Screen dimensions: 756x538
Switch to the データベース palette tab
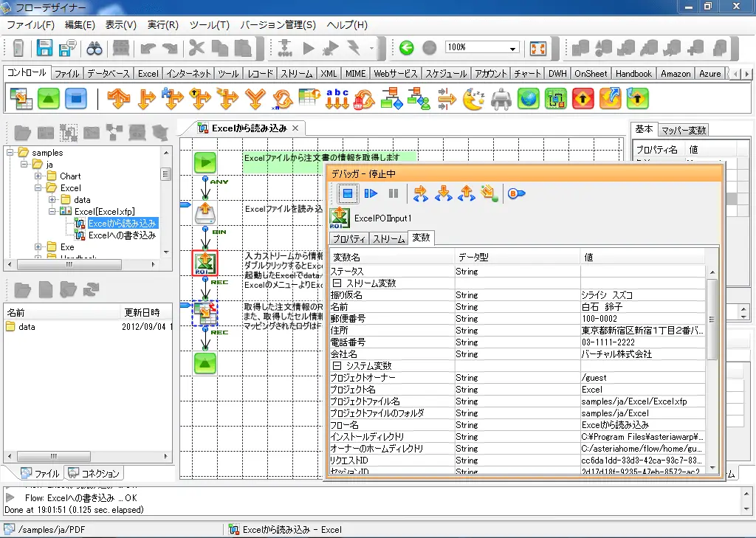[x=108, y=74]
